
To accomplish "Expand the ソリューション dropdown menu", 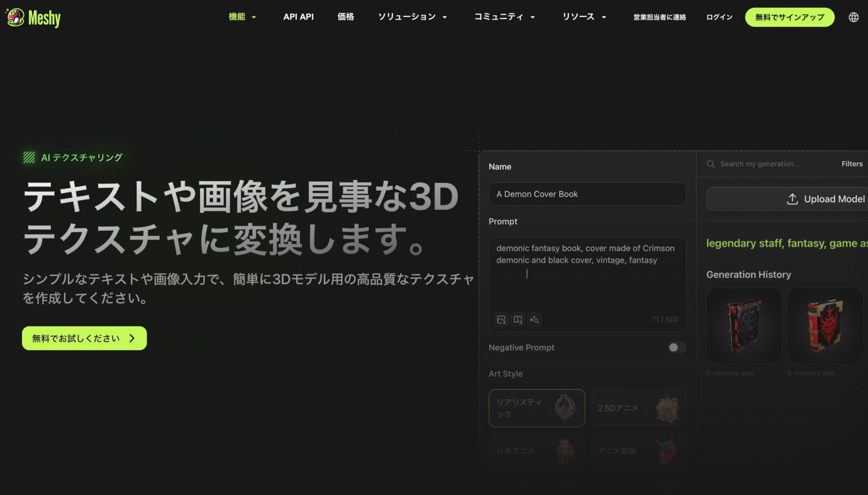I will (412, 17).
